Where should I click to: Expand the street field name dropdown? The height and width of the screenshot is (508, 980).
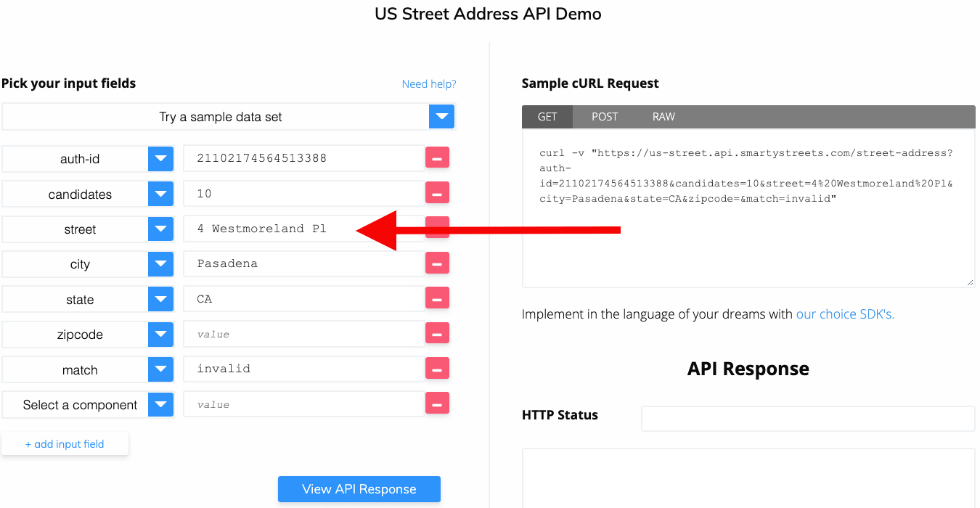pyautogui.click(x=160, y=229)
